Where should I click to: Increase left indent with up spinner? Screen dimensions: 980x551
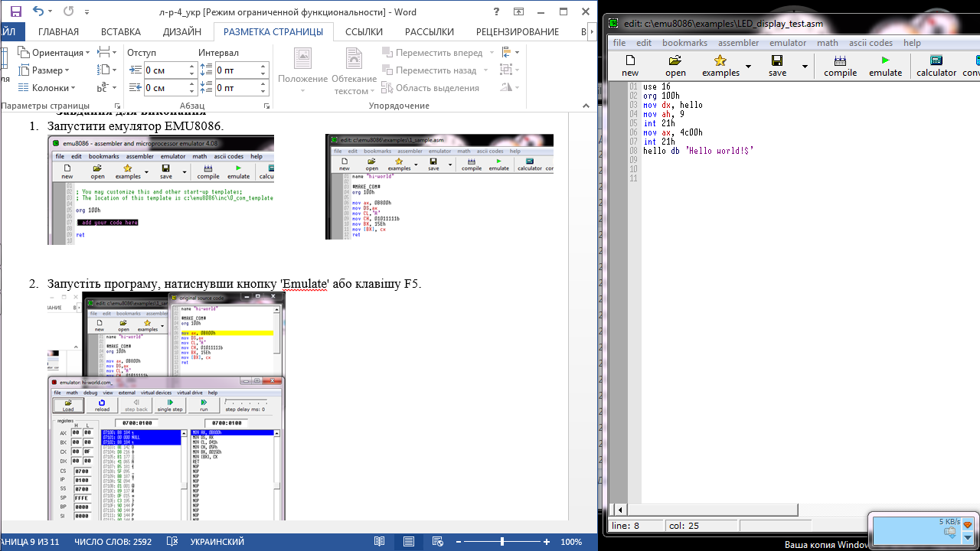coord(191,67)
